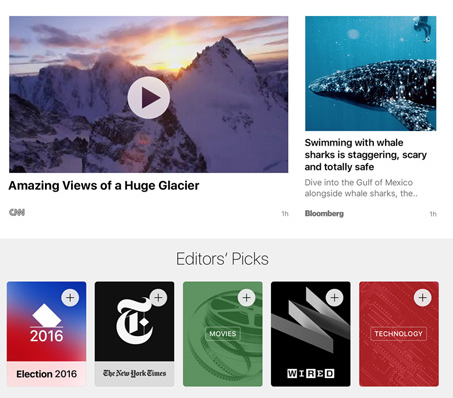Add Movies topic with plus icon
The image size is (453, 398).
click(246, 298)
